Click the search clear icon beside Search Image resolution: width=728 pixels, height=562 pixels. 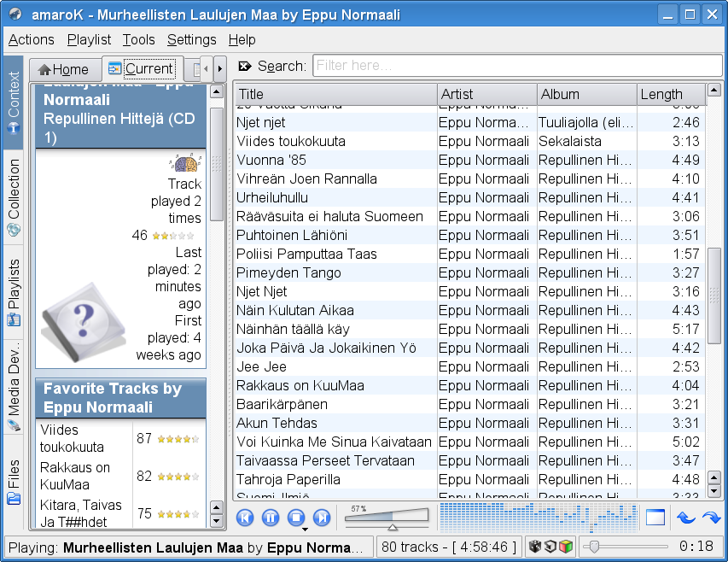(x=245, y=67)
